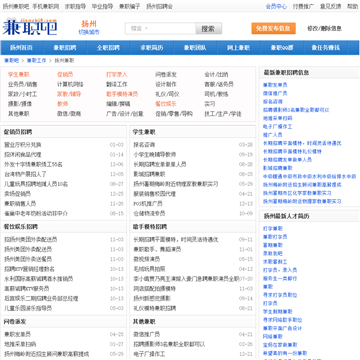This screenshot has height=360, width=360.
Task: Select 全职招聘 in the navigation bar
Action: pyautogui.click(x=108, y=48)
